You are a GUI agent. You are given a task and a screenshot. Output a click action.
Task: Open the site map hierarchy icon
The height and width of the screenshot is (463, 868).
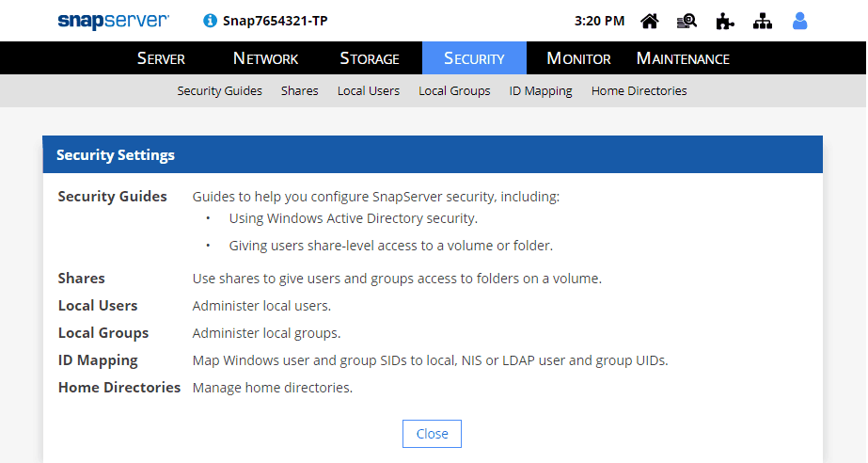coord(763,21)
